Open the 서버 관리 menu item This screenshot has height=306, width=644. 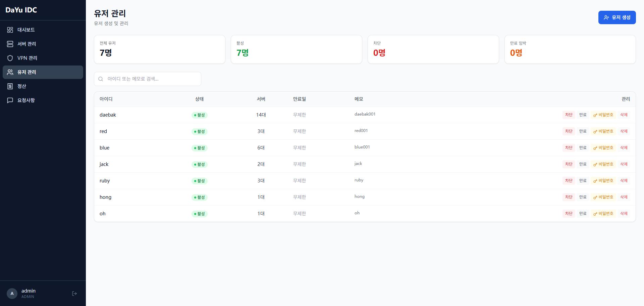(27, 44)
